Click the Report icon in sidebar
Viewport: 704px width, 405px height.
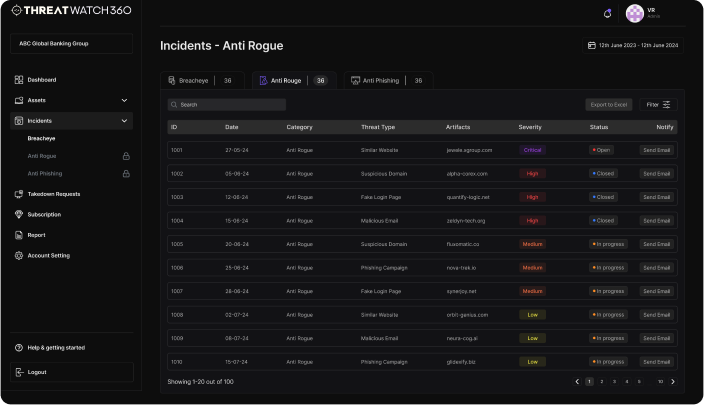pos(19,235)
